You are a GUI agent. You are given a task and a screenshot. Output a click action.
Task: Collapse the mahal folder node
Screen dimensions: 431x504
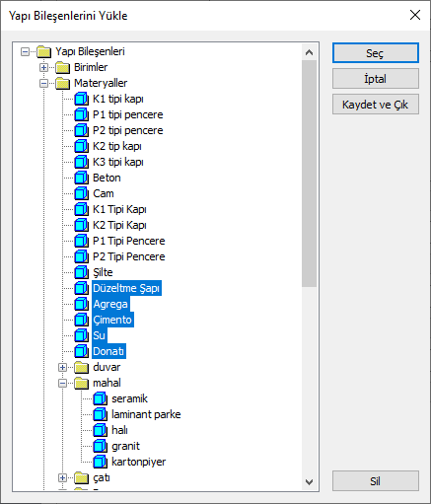(x=62, y=383)
